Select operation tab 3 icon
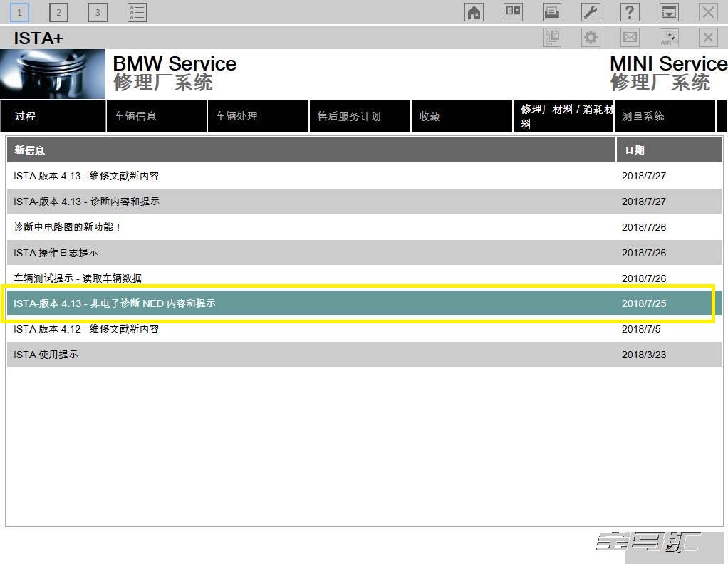728x569 pixels. tap(98, 12)
